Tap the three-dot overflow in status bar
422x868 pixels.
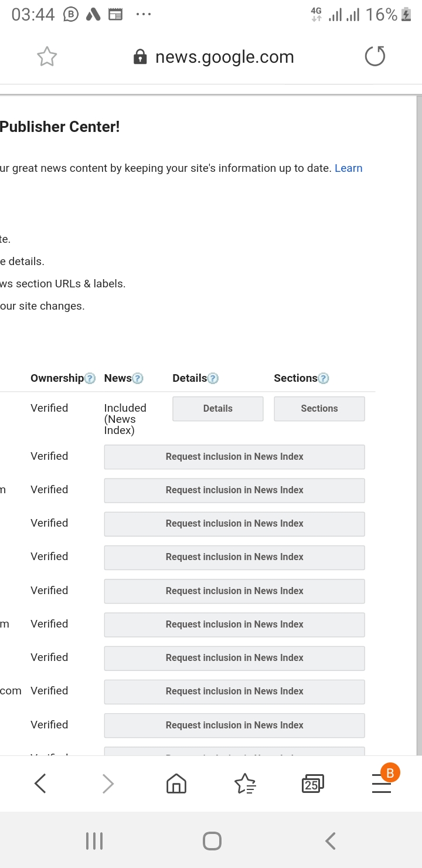click(144, 15)
